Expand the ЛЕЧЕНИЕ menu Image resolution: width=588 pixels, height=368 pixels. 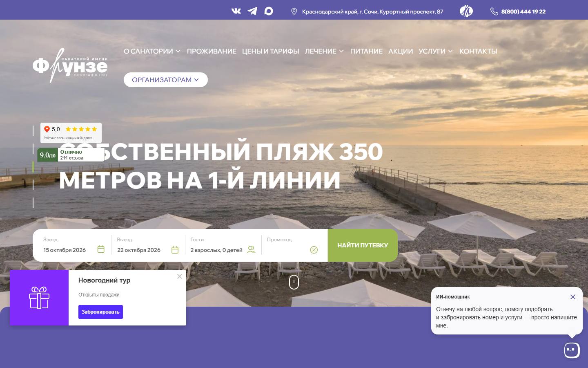[x=324, y=51]
